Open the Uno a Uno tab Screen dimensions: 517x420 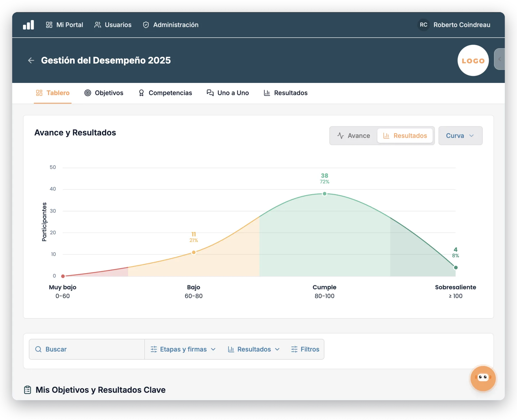(x=228, y=93)
